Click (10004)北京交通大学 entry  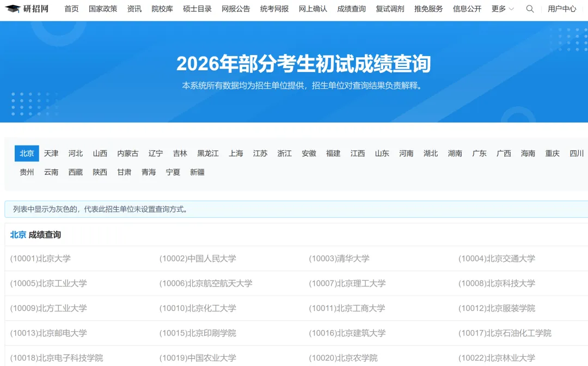point(497,258)
